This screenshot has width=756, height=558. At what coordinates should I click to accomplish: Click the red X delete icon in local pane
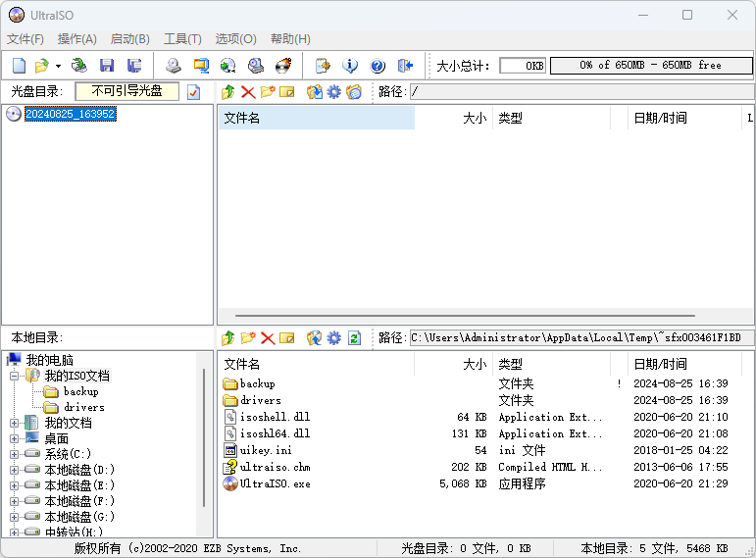[268, 338]
